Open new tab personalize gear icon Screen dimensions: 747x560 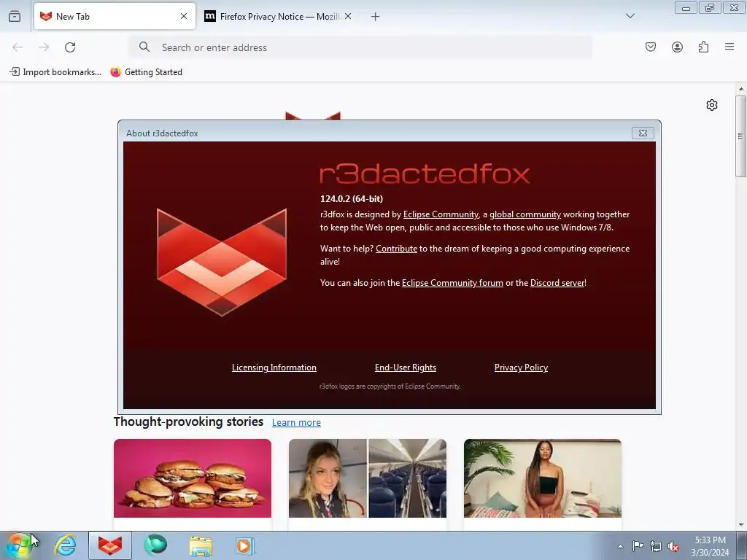tap(712, 105)
